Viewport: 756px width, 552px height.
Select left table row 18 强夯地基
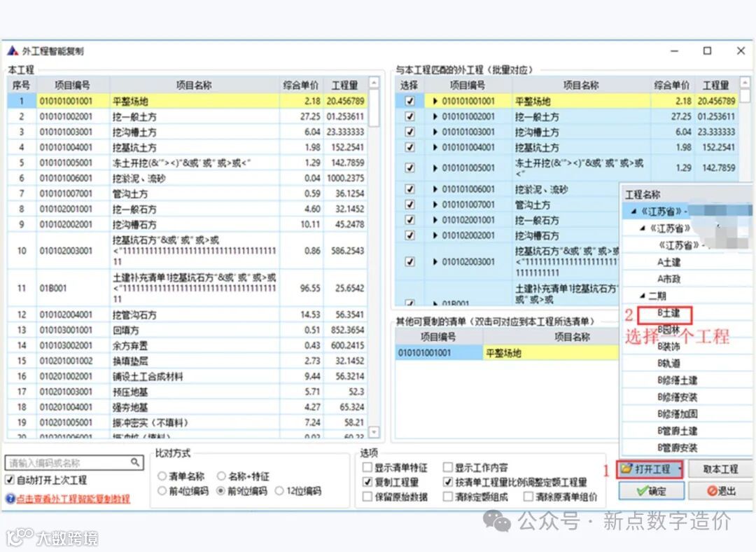point(187,407)
